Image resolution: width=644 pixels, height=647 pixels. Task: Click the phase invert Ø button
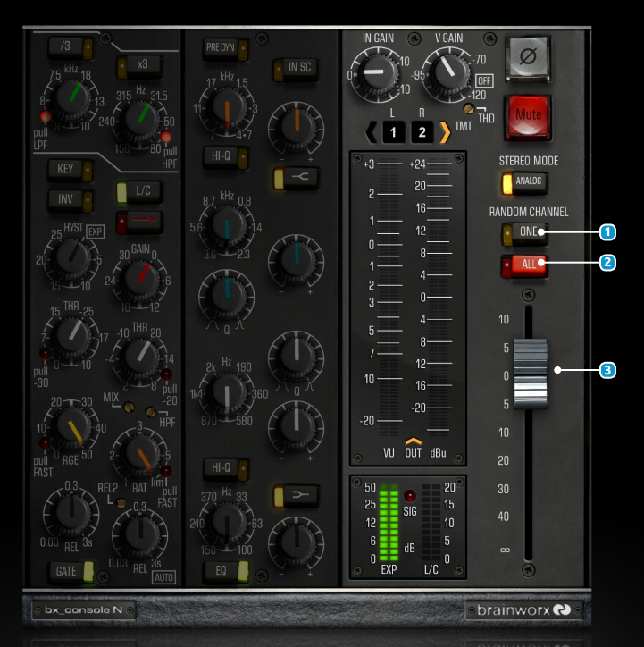(x=528, y=57)
